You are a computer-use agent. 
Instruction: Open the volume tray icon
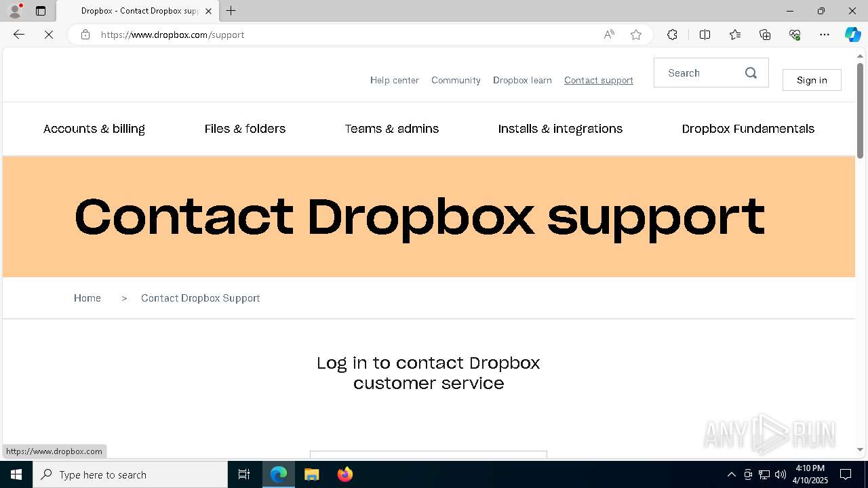781,474
